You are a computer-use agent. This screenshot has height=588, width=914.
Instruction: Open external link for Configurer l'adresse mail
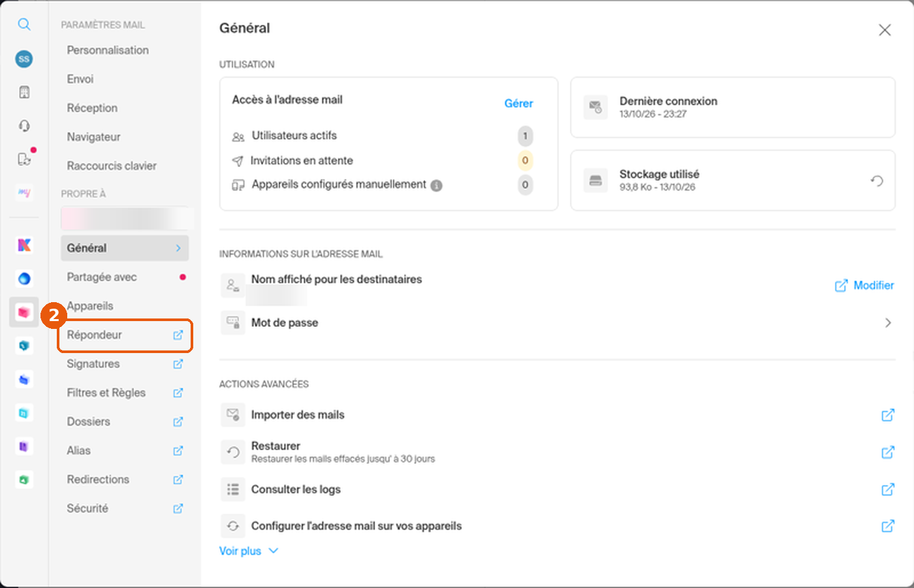pyautogui.click(x=888, y=526)
